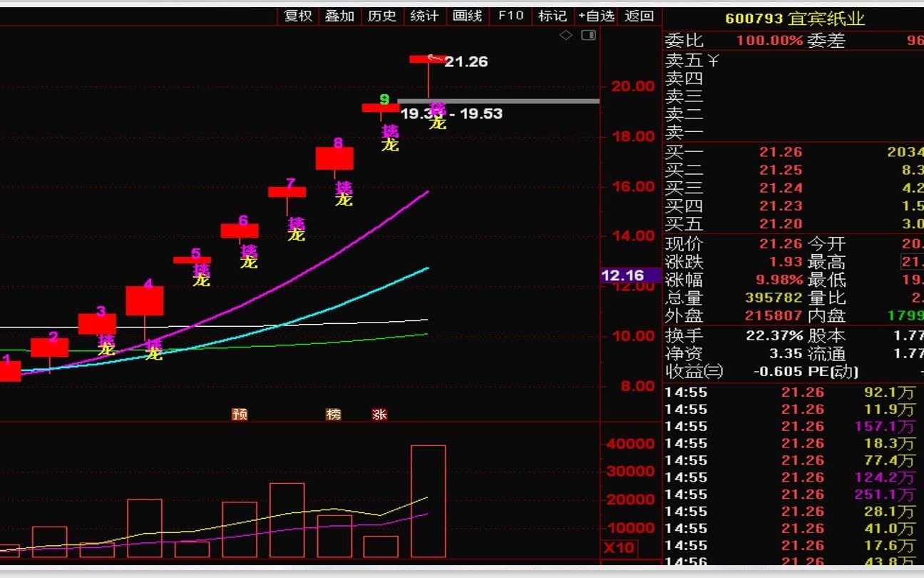This screenshot has height=578, width=924.
Task: Open the 历史 history view
Action: (382, 16)
